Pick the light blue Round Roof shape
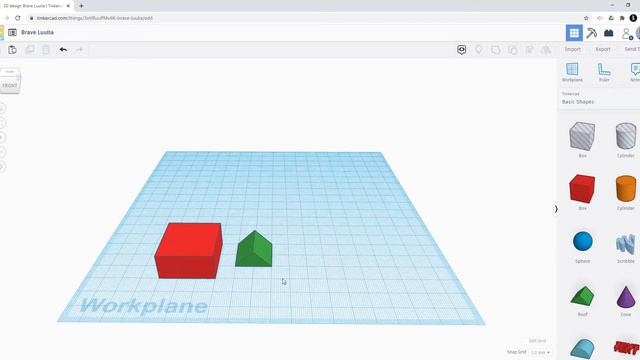Screen dimensions: 640x360 pyautogui.click(x=582, y=349)
